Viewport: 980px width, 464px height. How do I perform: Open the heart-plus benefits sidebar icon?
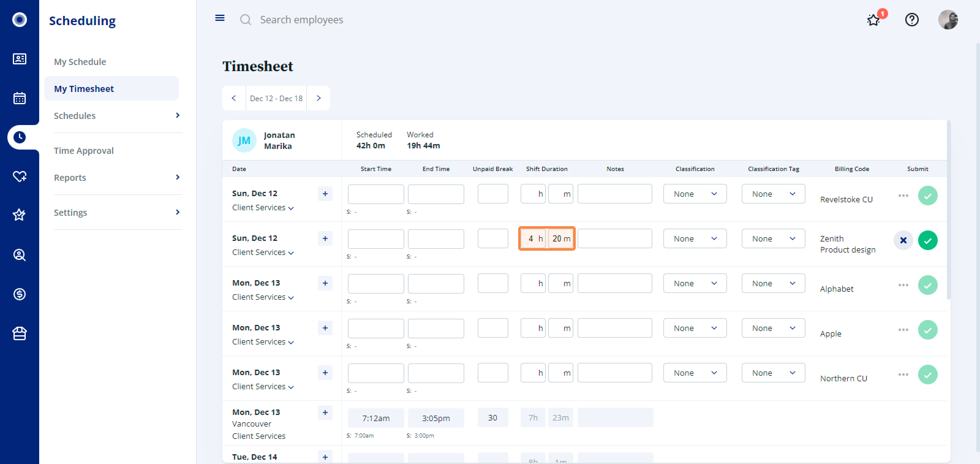click(x=19, y=176)
